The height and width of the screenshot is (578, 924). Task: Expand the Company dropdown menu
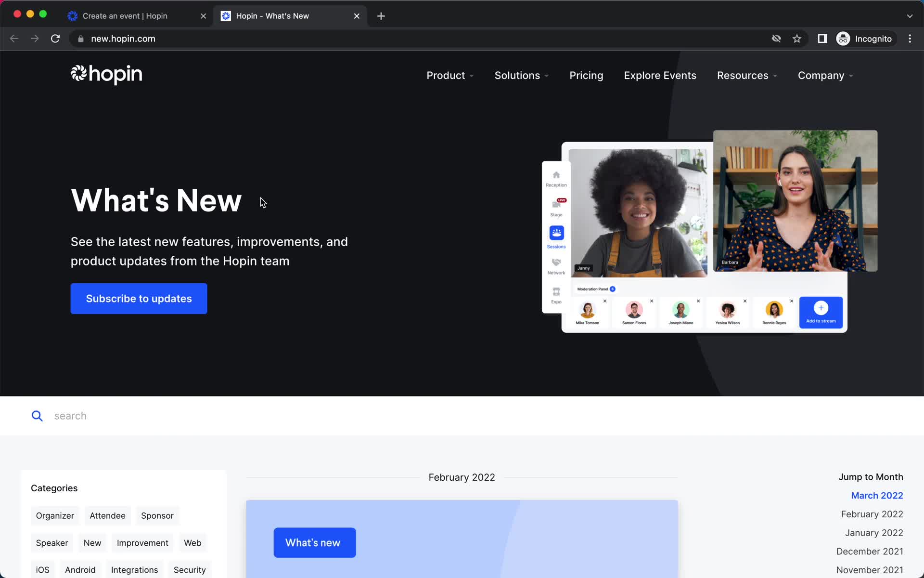point(825,76)
